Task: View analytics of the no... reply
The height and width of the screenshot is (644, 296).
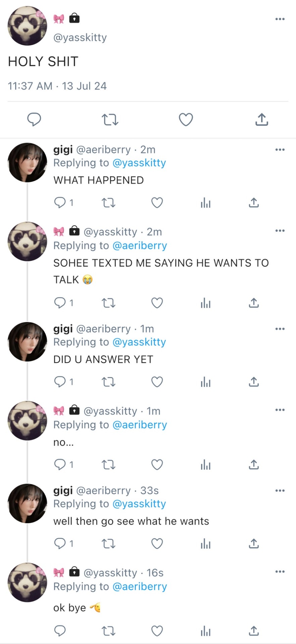Action: click(x=205, y=465)
